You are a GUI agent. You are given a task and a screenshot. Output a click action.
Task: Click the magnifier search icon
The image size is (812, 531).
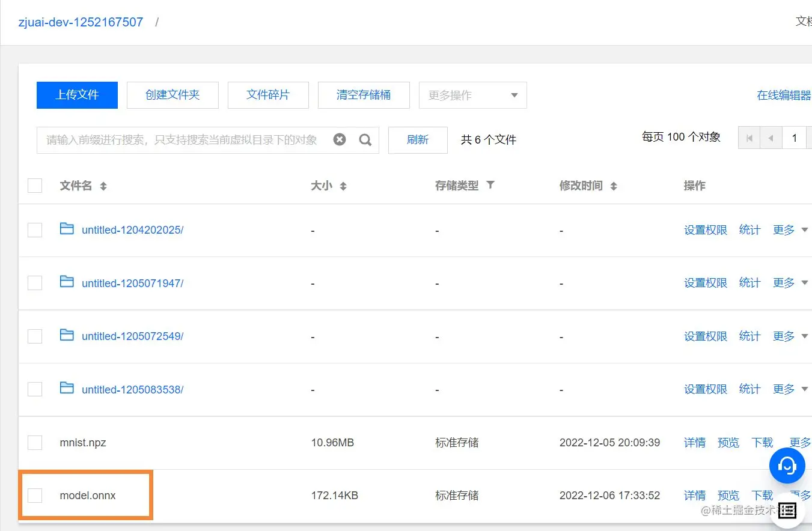pos(365,140)
